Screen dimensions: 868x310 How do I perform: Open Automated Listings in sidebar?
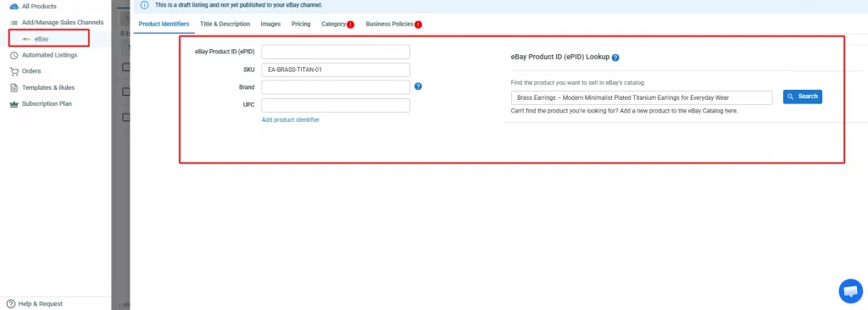50,55
